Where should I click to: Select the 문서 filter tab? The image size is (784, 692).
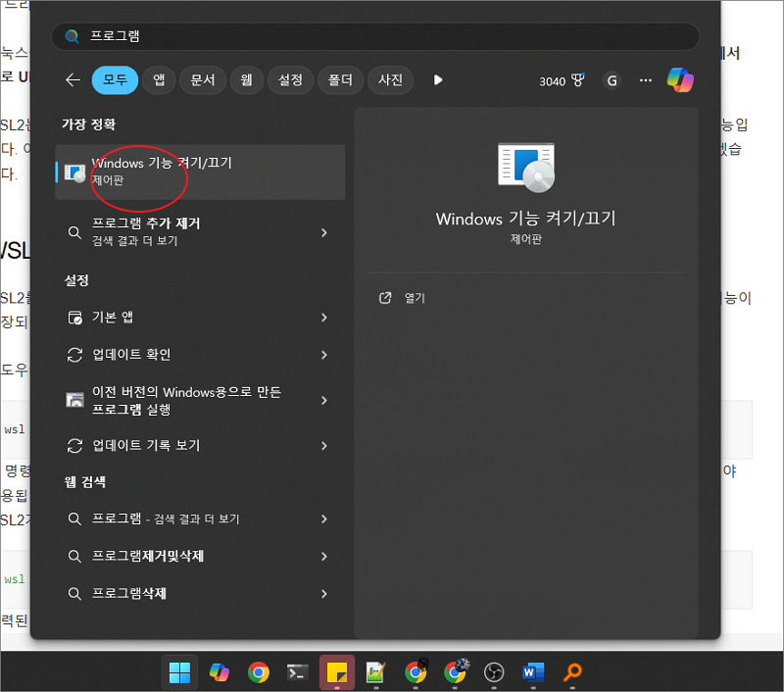tap(203, 80)
